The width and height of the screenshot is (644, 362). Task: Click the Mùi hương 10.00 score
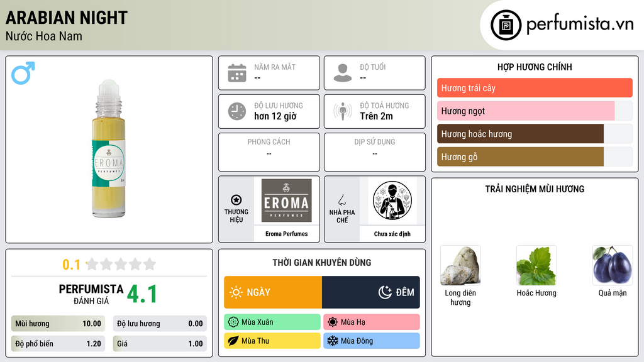pos(58,324)
